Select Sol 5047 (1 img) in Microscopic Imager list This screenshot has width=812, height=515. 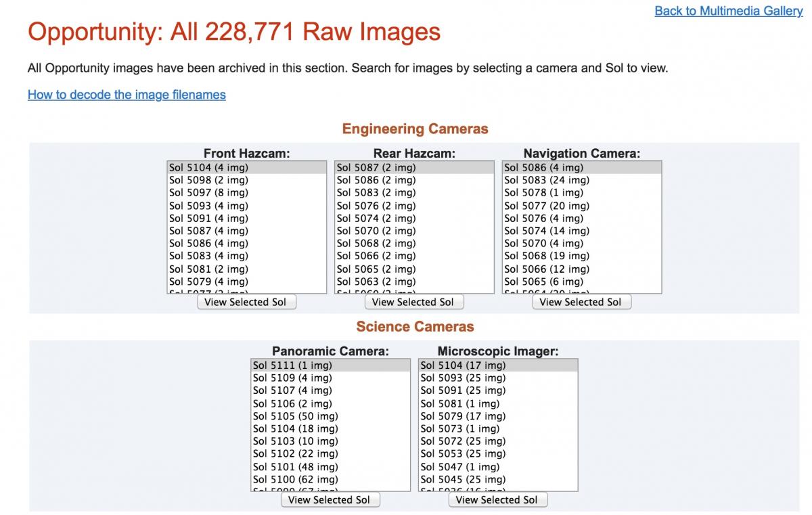(x=498, y=467)
